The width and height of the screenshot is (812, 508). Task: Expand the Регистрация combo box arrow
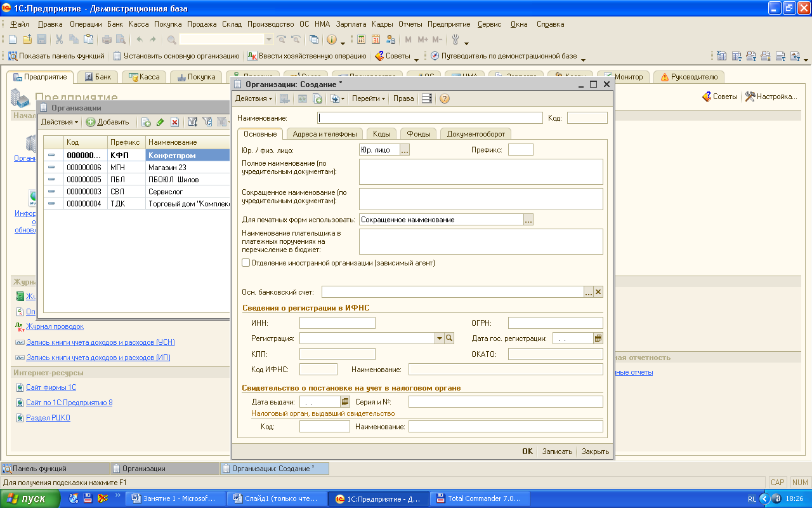(x=440, y=338)
